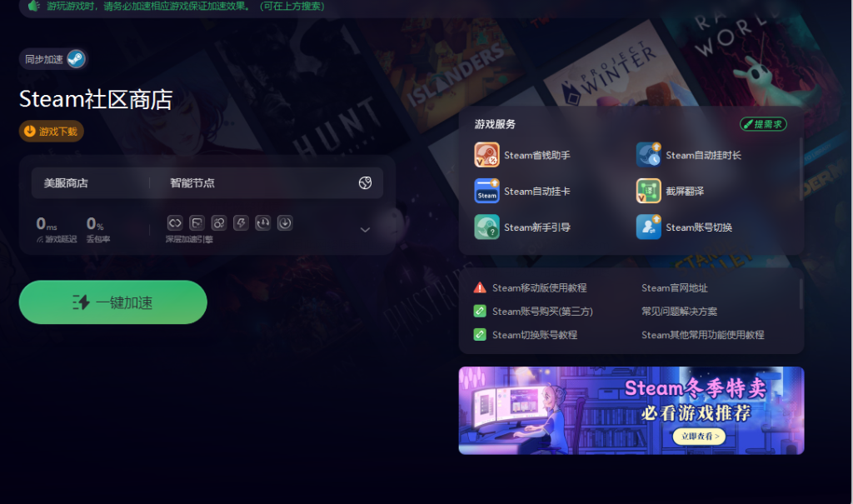Click the Steam社区商店 title
Viewport: 853px width, 504px height.
(x=96, y=99)
